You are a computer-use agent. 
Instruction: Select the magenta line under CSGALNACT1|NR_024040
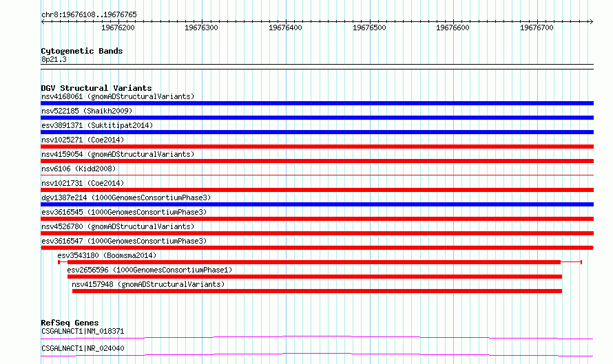coord(317,354)
